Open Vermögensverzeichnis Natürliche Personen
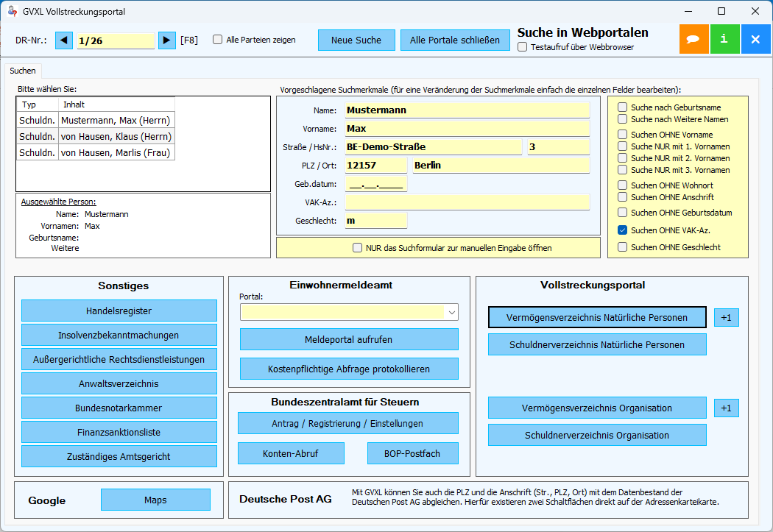 coord(597,318)
